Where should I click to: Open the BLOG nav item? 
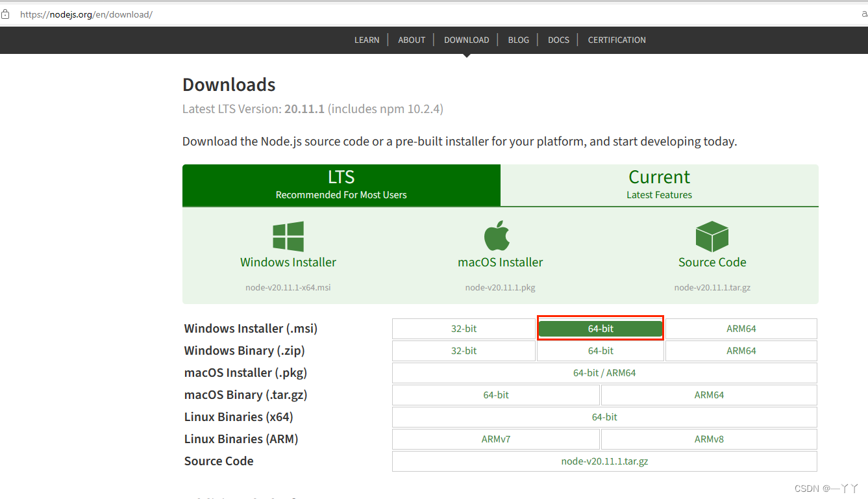click(x=519, y=40)
